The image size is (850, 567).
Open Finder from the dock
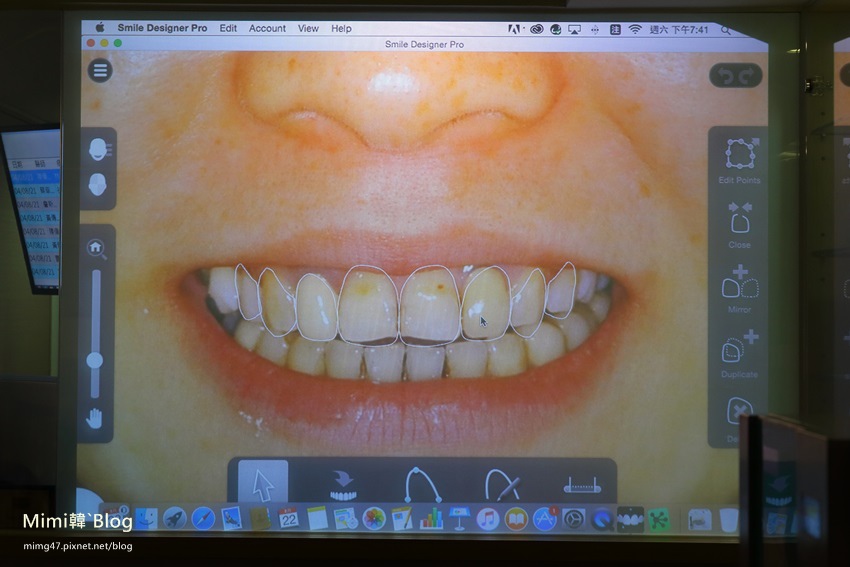click(146, 519)
